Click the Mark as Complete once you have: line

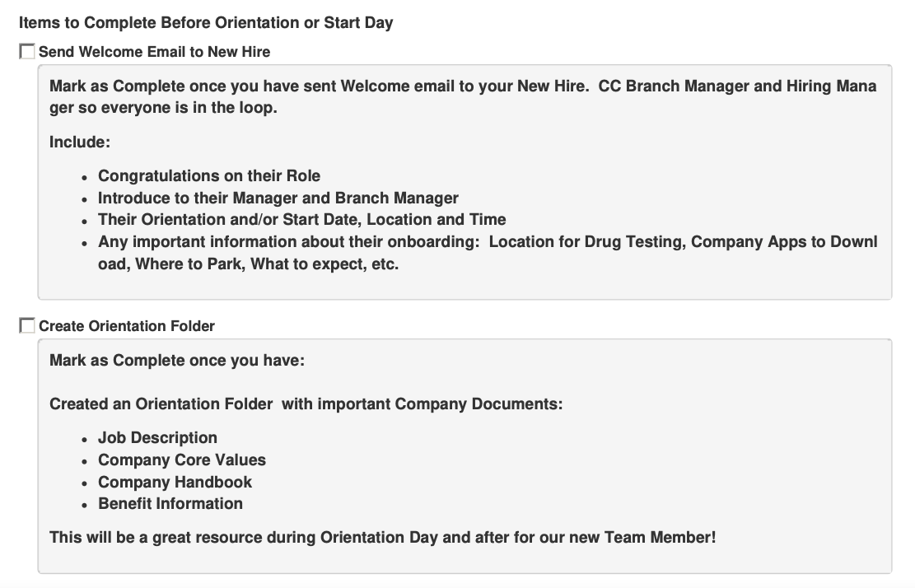tap(177, 360)
